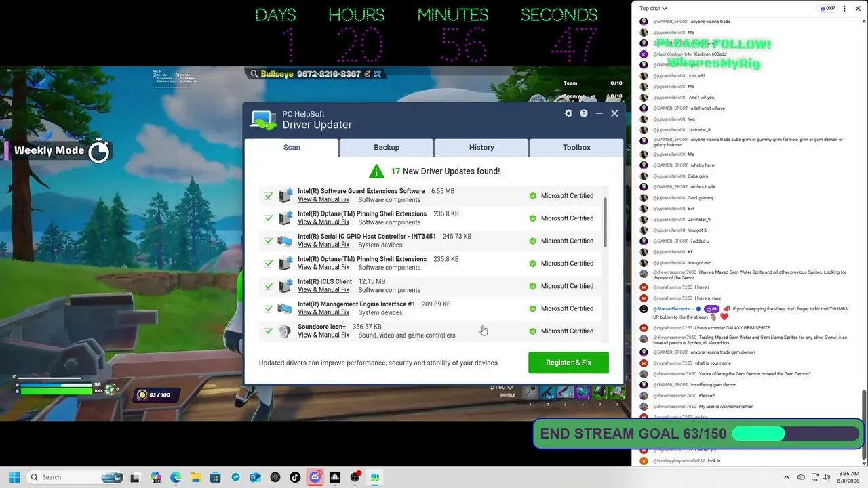This screenshot has height=488, width=868.
Task: Switch to the Scan tab
Action: coord(292,147)
